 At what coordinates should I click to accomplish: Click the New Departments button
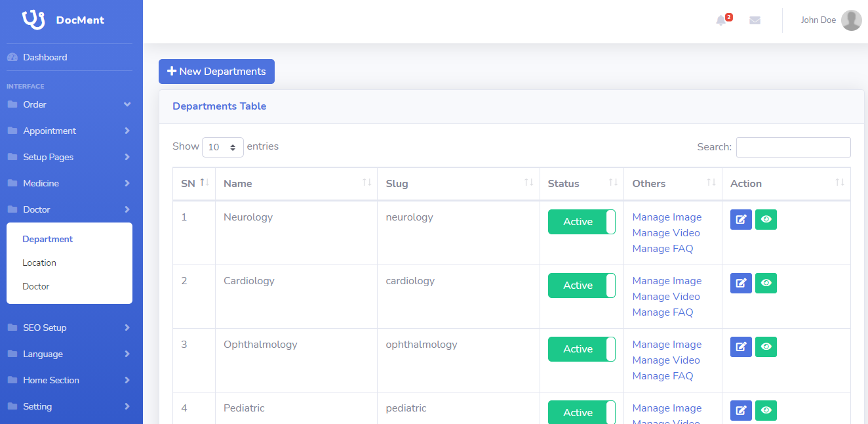click(x=216, y=72)
